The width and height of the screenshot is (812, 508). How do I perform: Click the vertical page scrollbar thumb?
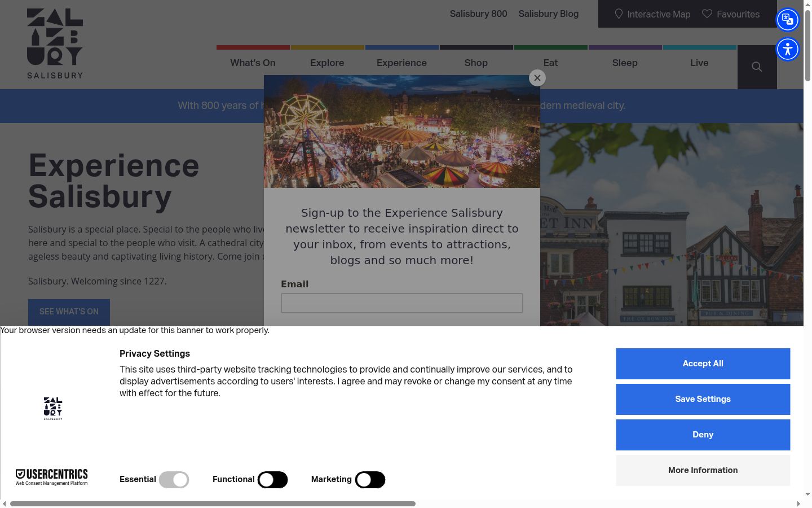807,45
